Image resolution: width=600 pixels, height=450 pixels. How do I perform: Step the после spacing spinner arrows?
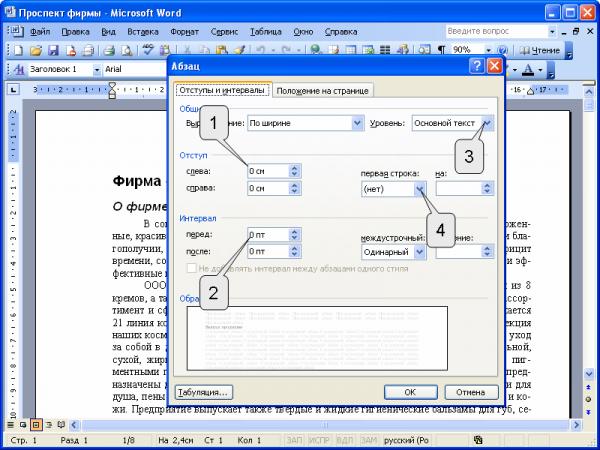[294, 251]
